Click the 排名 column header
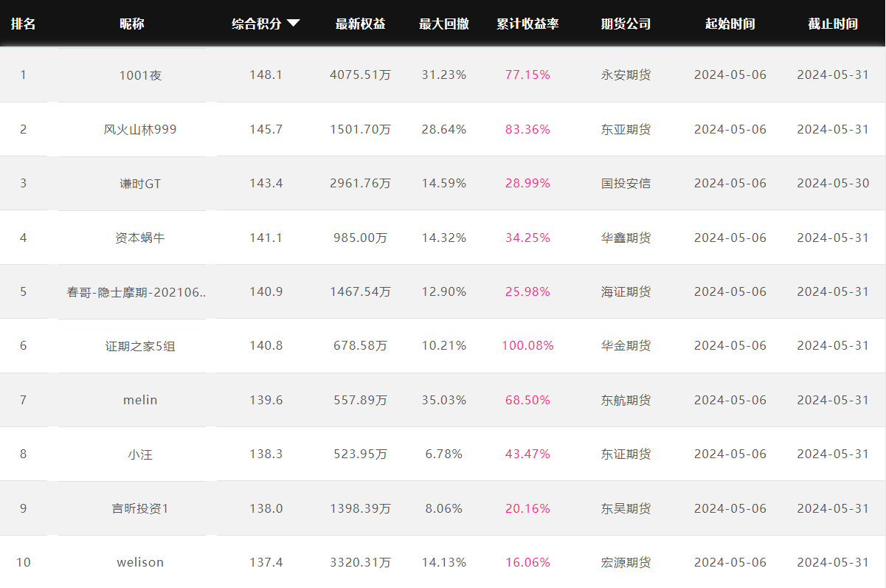The image size is (886, 588). click(23, 24)
